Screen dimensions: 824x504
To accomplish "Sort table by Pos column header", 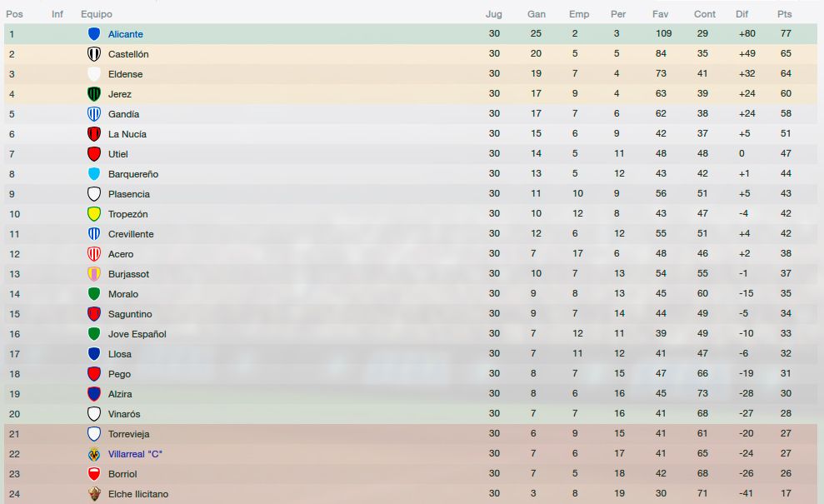I will 14,14.
